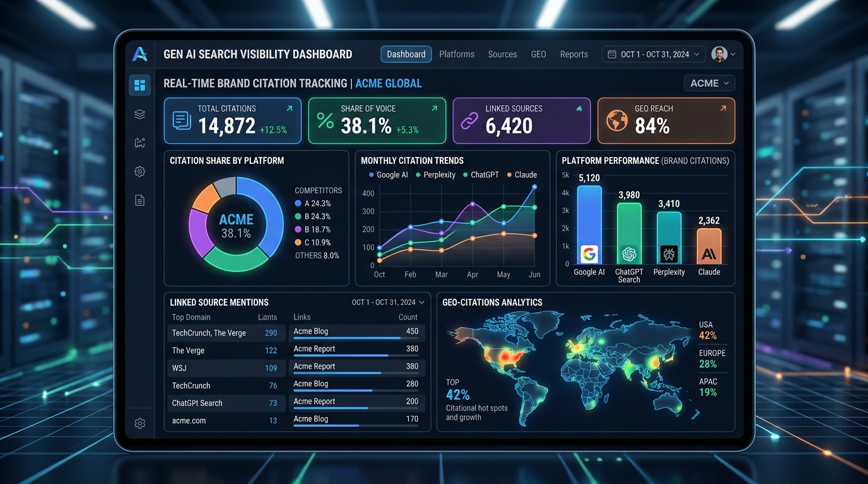Open the Linked Sources card

522,121
